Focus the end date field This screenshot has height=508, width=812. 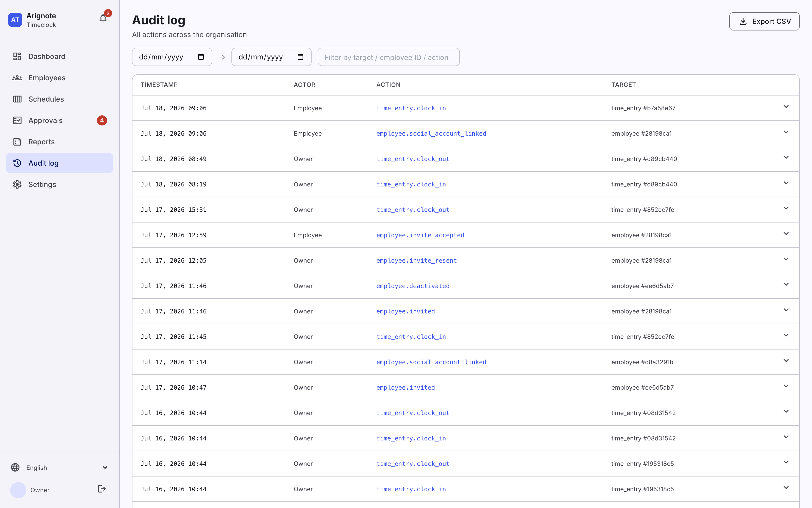(x=271, y=57)
